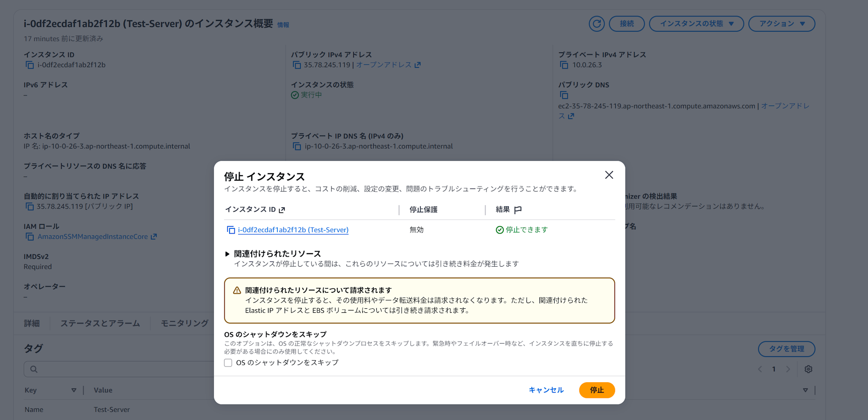Viewport: 868px width, 420px height.
Task: Copy the インスタンス ID value on summary page
Action: coord(30,65)
